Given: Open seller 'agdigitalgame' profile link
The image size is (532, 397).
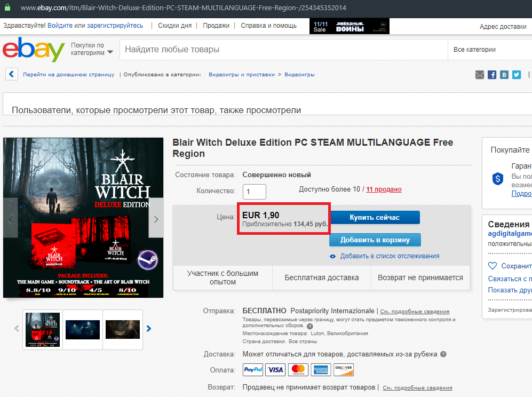Looking at the screenshot, I should [x=510, y=233].
